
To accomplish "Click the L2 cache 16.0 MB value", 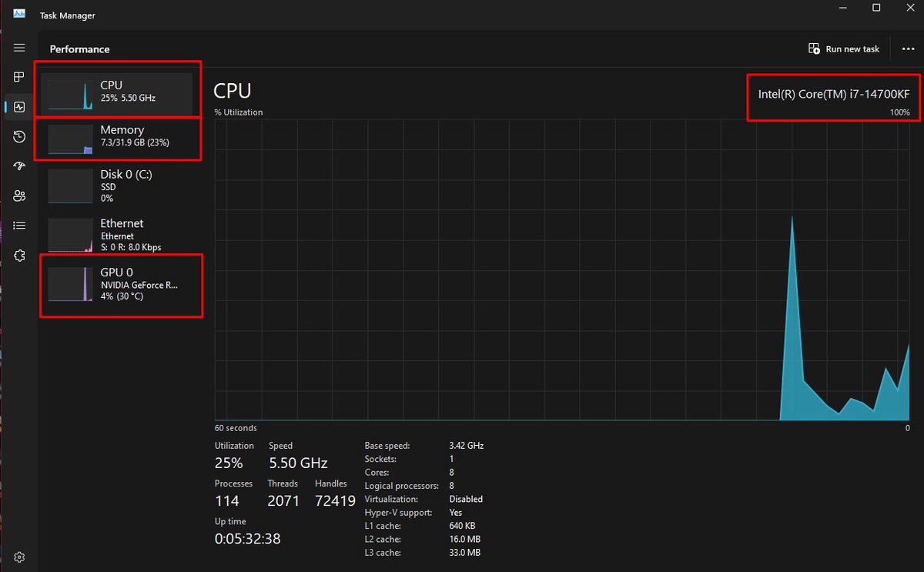I will tap(464, 539).
